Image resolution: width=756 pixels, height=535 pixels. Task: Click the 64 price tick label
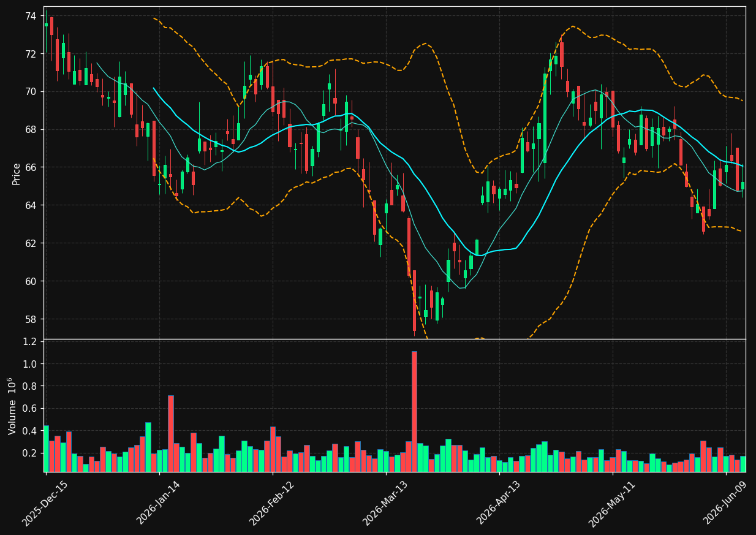point(31,205)
